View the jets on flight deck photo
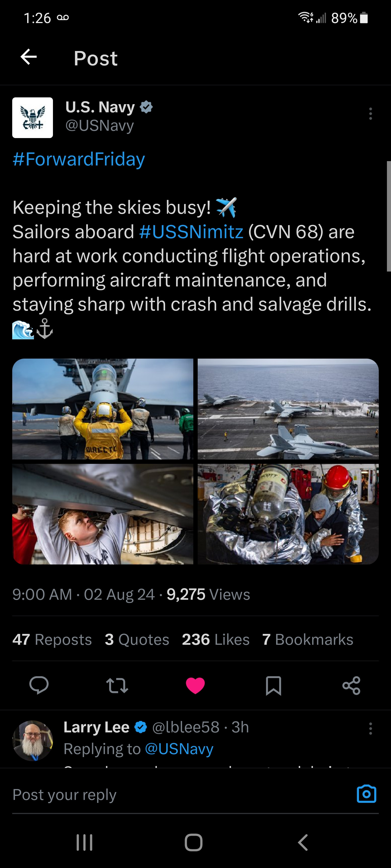This screenshot has width=391, height=868. click(288, 409)
